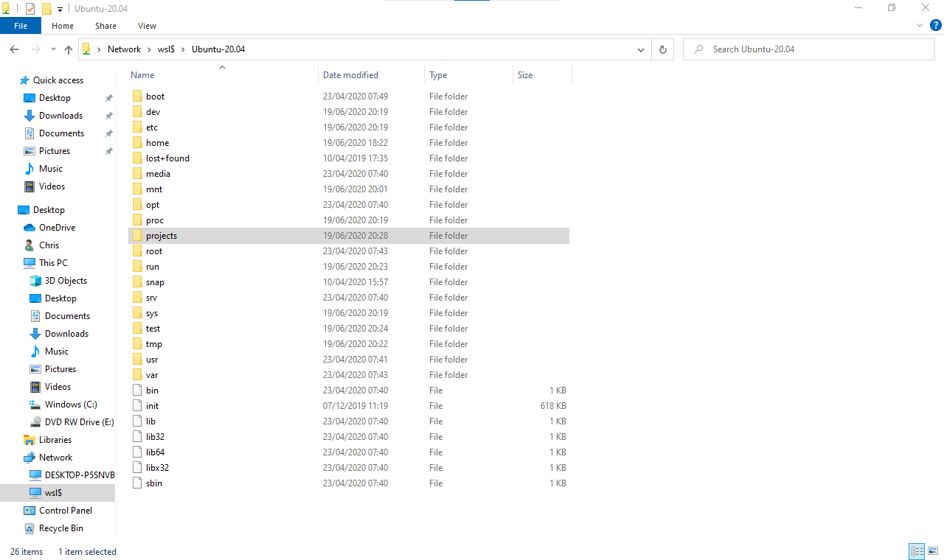The height and width of the screenshot is (560, 944).
Task: Select DESKTOP-P5SNVB network computer
Action: (80, 475)
